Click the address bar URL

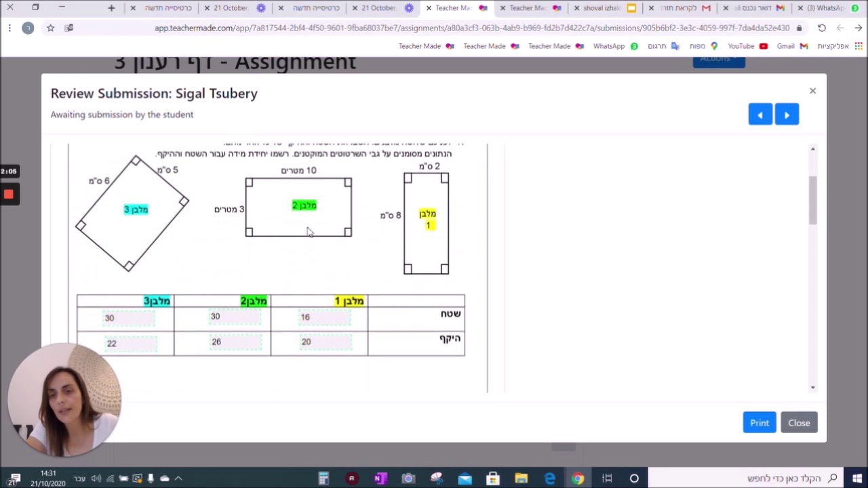click(x=472, y=28)
